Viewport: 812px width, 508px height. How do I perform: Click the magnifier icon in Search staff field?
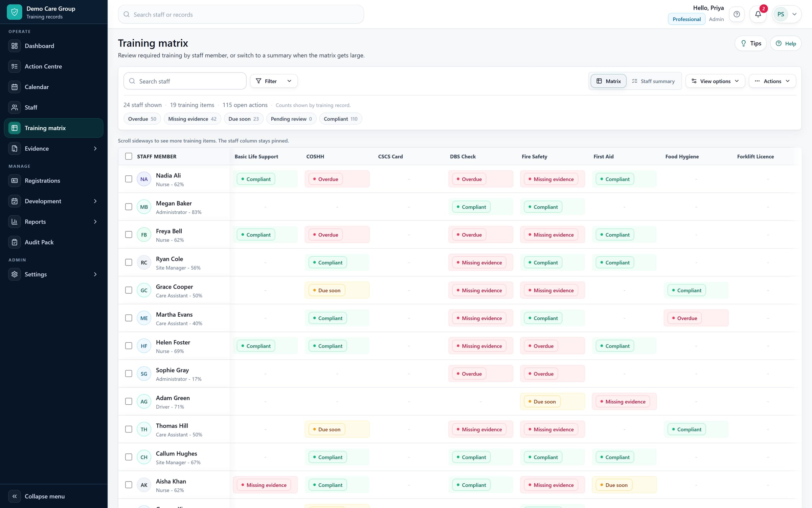pyautogui.click(x=132, y=81)
